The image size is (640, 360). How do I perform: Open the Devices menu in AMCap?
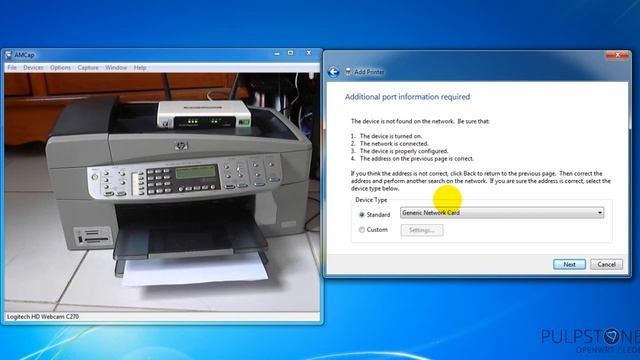pyautogui.click(x=33, y=67)
